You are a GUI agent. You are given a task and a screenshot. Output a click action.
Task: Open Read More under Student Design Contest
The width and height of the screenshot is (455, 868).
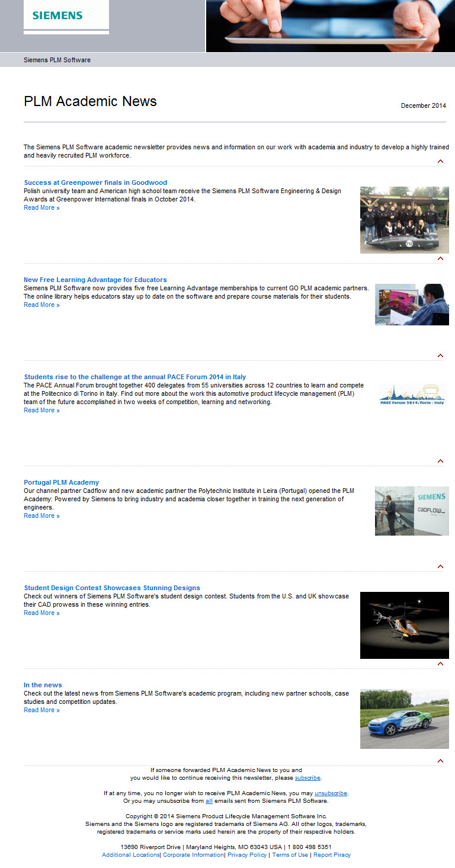coord(41,613)
